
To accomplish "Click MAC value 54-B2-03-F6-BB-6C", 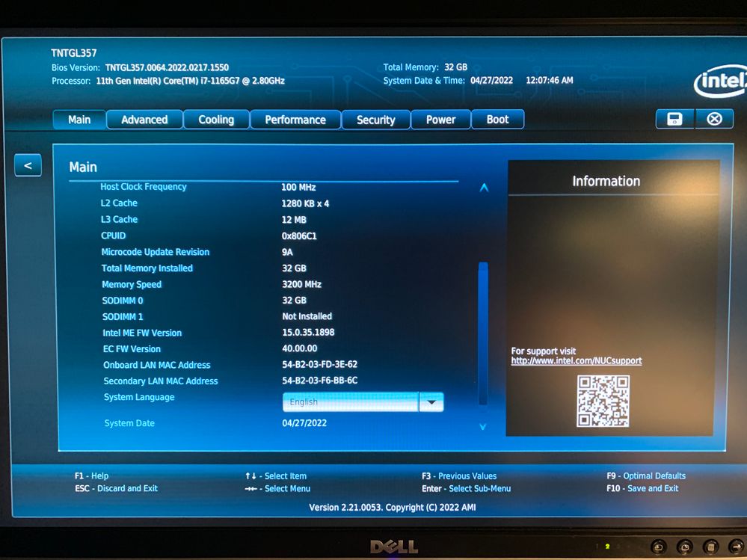I will point(320,381).
